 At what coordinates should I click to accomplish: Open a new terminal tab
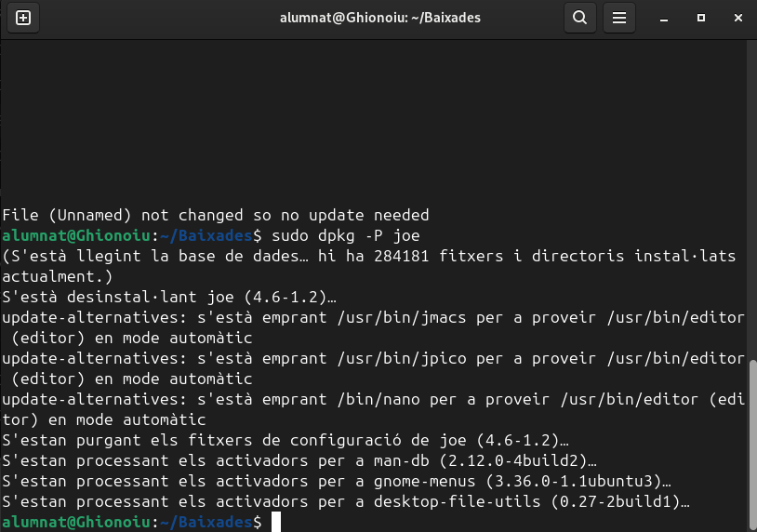23,18
